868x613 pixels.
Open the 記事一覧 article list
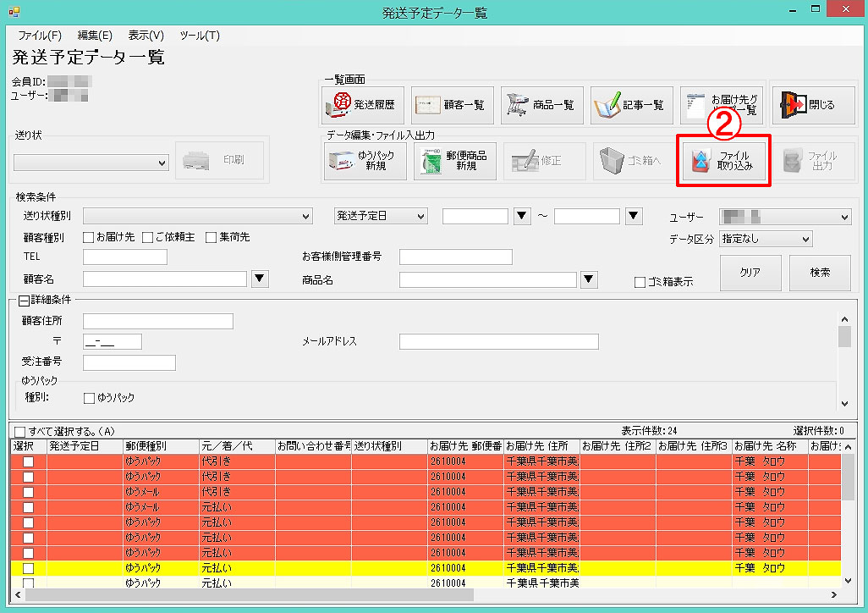click(x=631, y=105)
